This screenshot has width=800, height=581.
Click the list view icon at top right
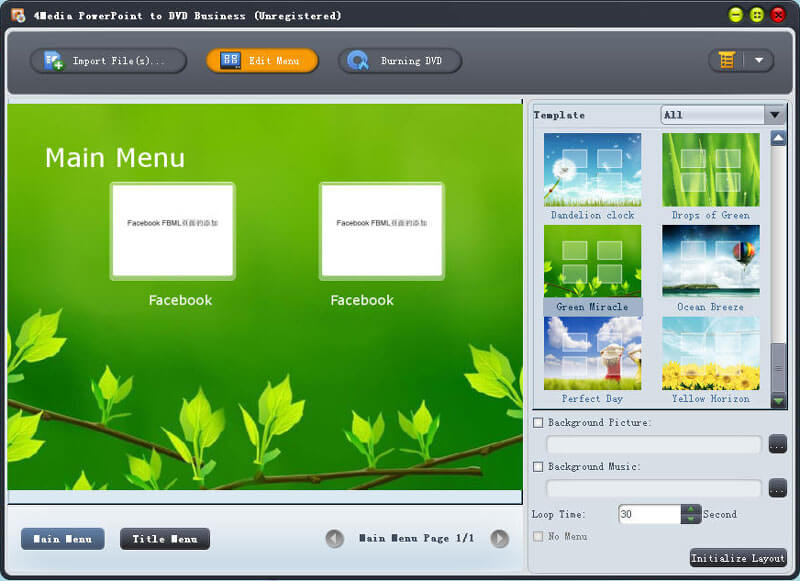[727, 61]
